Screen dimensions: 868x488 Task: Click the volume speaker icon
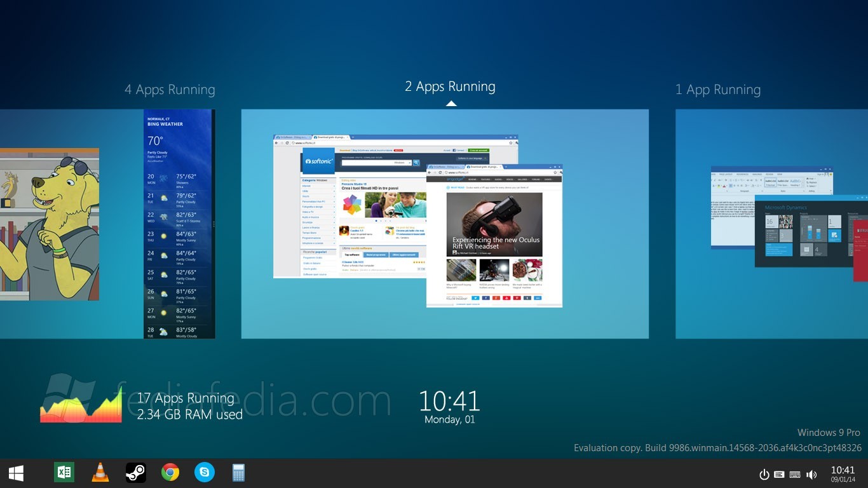tap(811, 475)
